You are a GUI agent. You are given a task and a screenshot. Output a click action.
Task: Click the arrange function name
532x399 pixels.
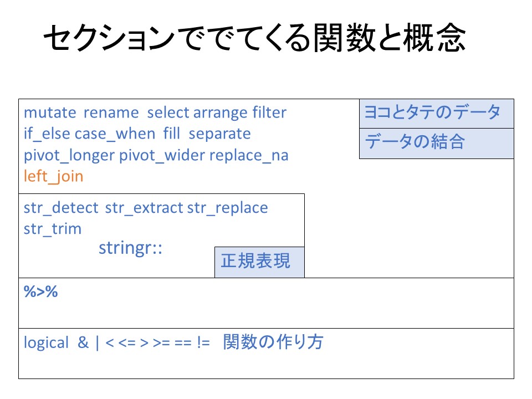220,113
